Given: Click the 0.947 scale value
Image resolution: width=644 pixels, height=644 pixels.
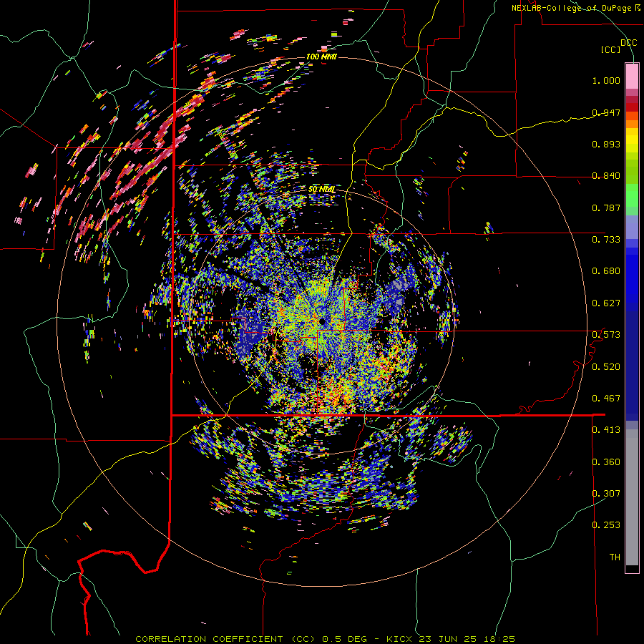Looking at the screenshot, I should (x=606, y=112).
